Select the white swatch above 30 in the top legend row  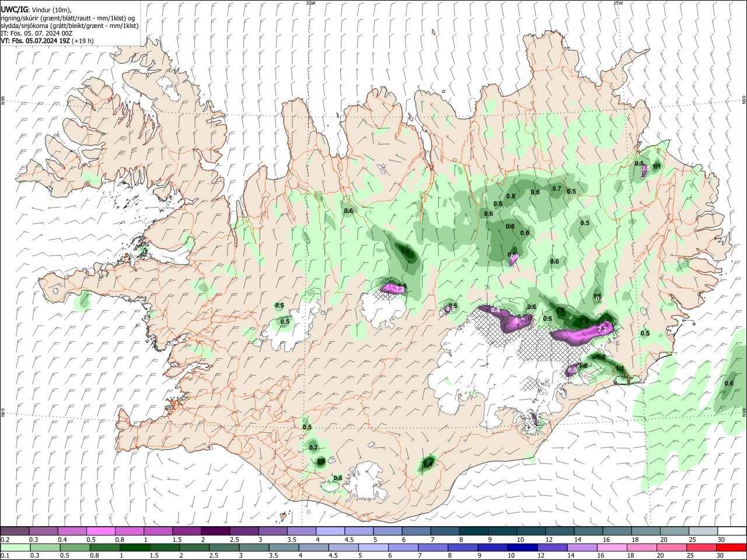pos(732,531)
